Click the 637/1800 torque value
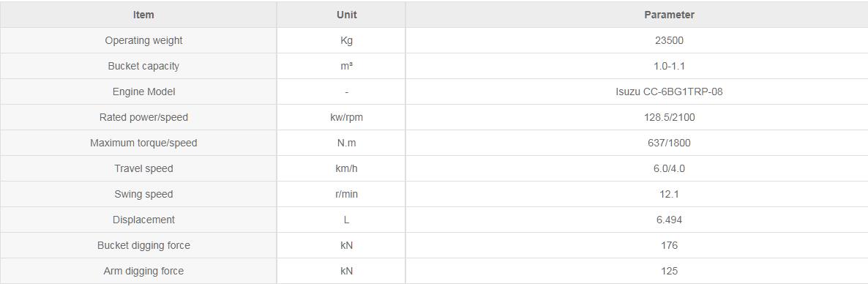Screen dimensions: 868x284 coord(669,143)
